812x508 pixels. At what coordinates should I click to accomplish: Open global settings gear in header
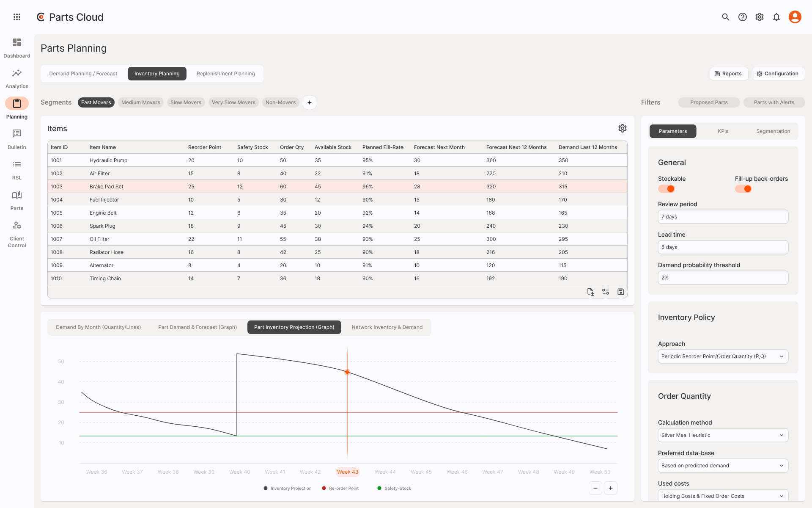[760, 17]
